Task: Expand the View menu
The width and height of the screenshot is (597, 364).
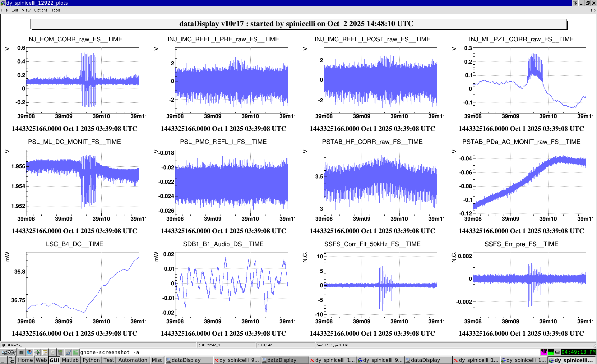Action: tap(26, 10)
